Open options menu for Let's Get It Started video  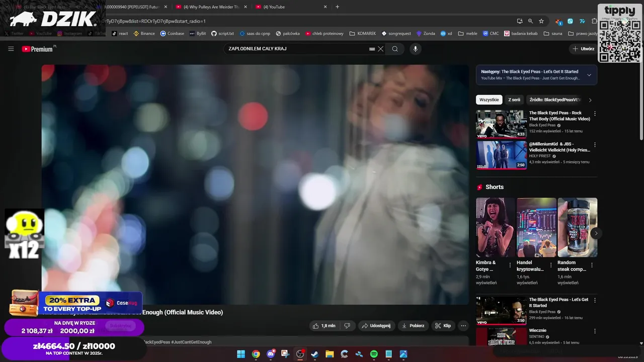click(595, 300)
